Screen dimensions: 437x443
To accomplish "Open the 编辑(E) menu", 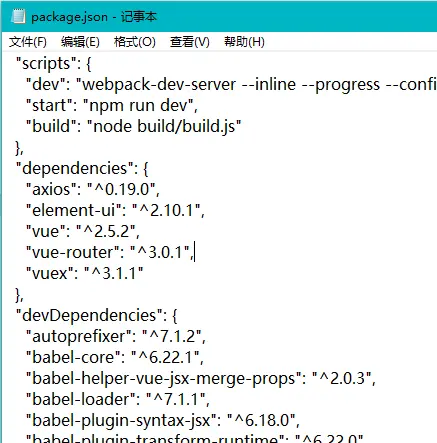I will tap(80, 42).
